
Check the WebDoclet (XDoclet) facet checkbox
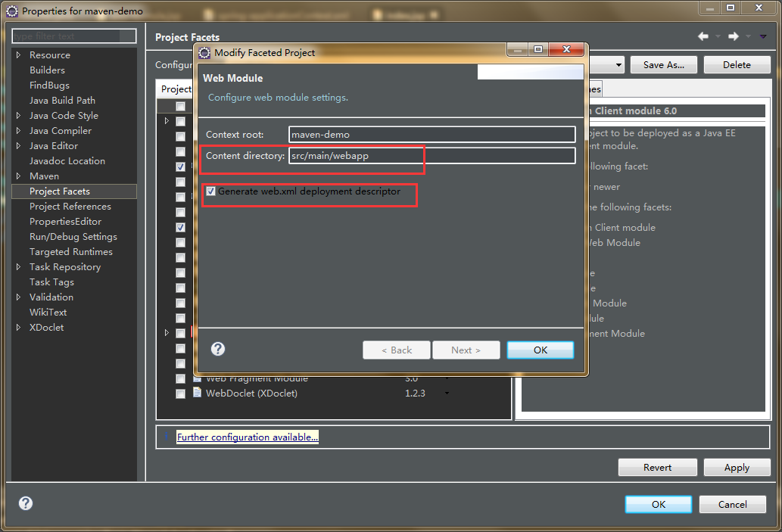180,394
